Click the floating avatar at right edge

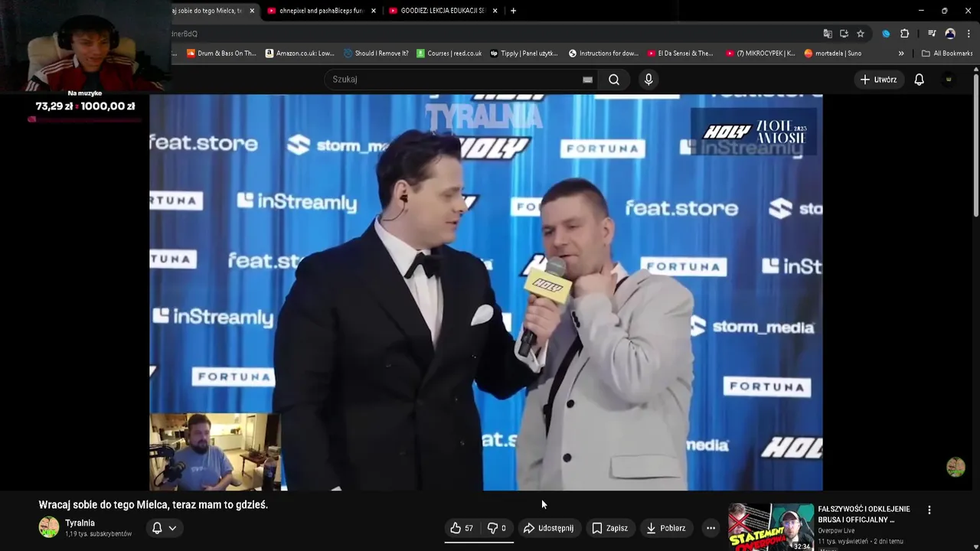(x=955, y=467)
